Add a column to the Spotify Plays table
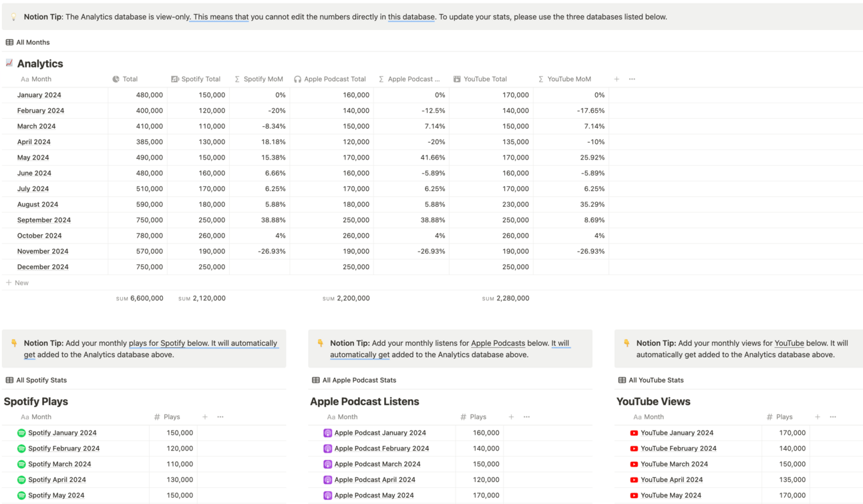This screenshot has width=863, height=504. pos(205,417)
